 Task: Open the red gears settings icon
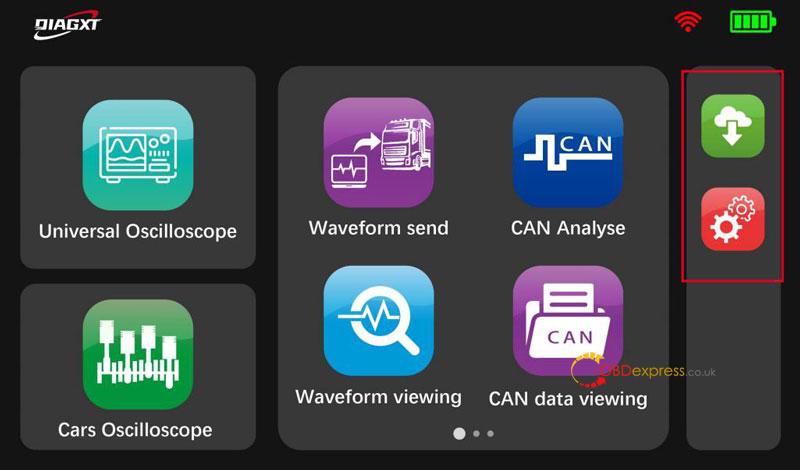click(733, 219)
